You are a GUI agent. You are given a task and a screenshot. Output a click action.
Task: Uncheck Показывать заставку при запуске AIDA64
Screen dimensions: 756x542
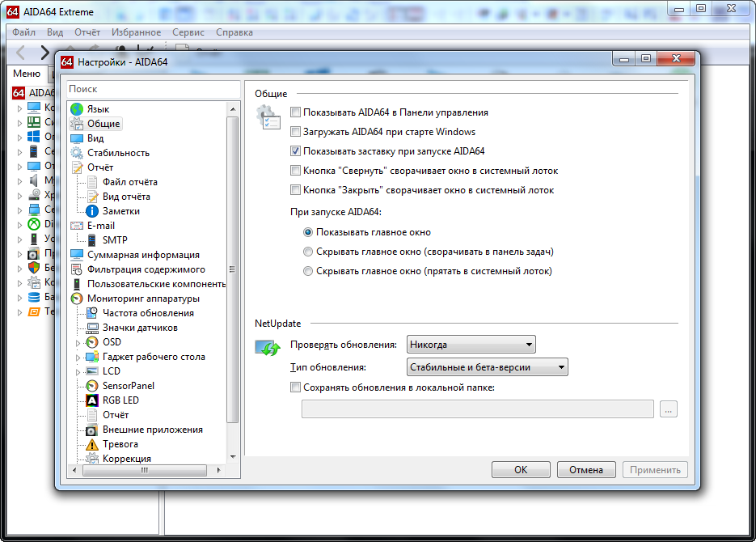click(296, 151)
